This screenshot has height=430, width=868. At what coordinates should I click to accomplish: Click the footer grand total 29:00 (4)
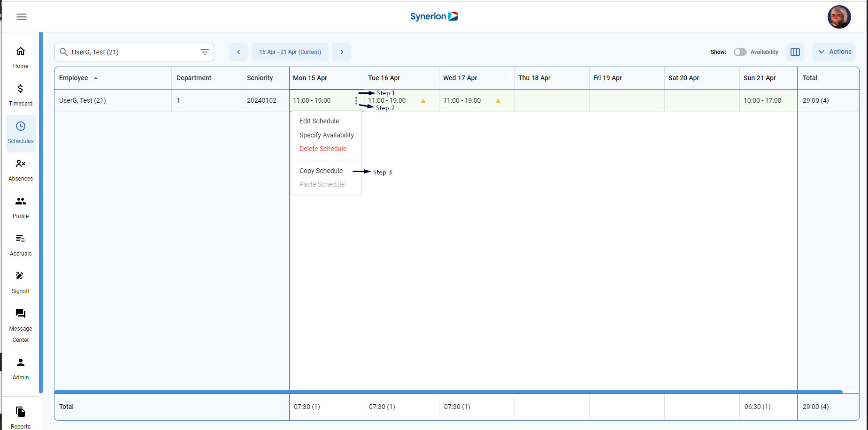[816, 407]
